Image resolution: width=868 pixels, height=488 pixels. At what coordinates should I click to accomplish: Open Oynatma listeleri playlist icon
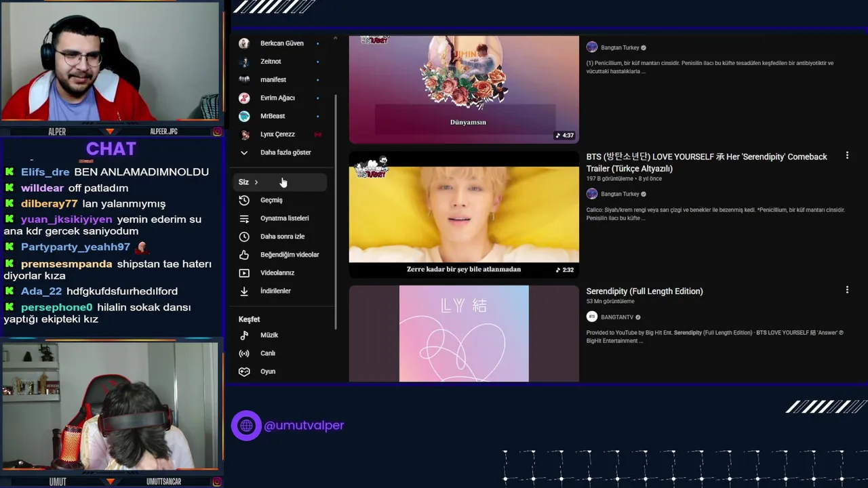tap(244, 218)
